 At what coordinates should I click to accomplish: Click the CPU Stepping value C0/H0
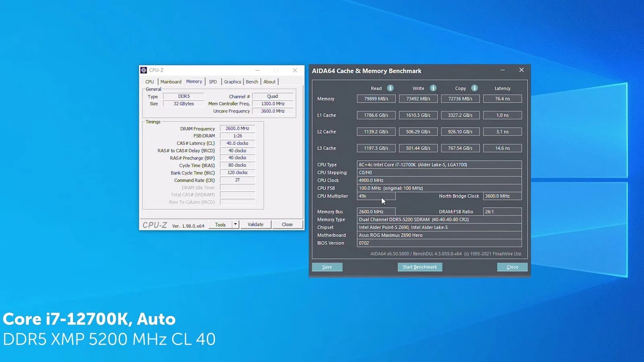(x=439, y=173)
